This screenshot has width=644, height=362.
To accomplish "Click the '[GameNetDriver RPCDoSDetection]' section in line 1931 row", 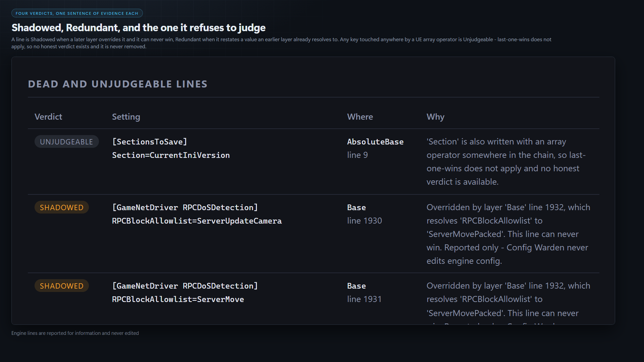I will point(185,286).
